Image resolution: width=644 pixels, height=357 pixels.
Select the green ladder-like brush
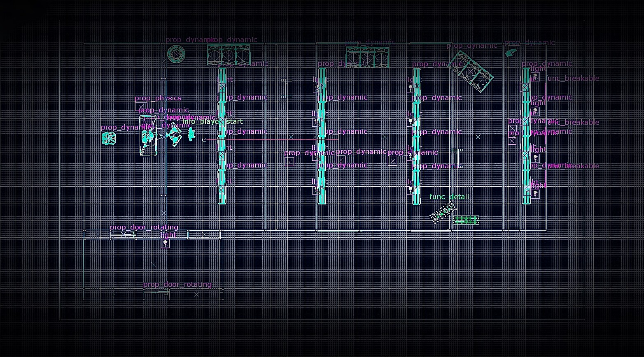coord(466,220)
